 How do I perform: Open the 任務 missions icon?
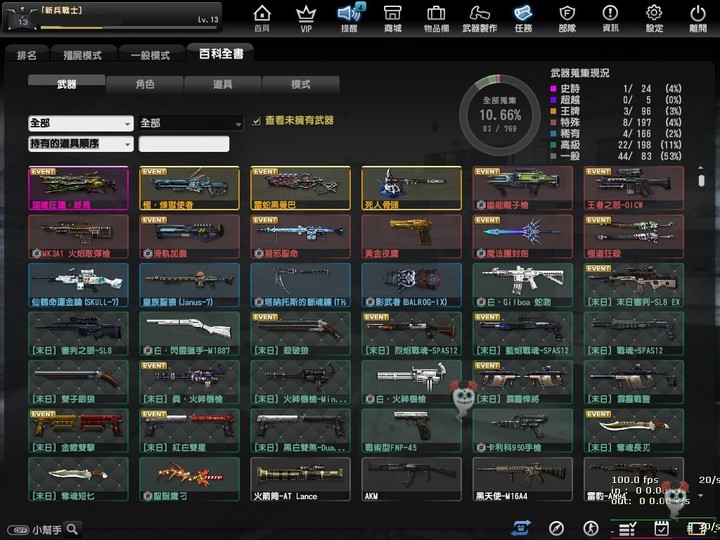click(523, 17)
